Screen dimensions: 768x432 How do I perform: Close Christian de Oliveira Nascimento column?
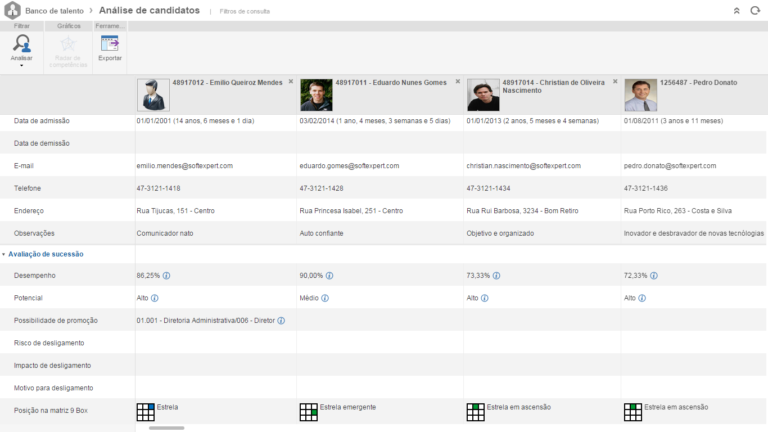click(615, 82)
